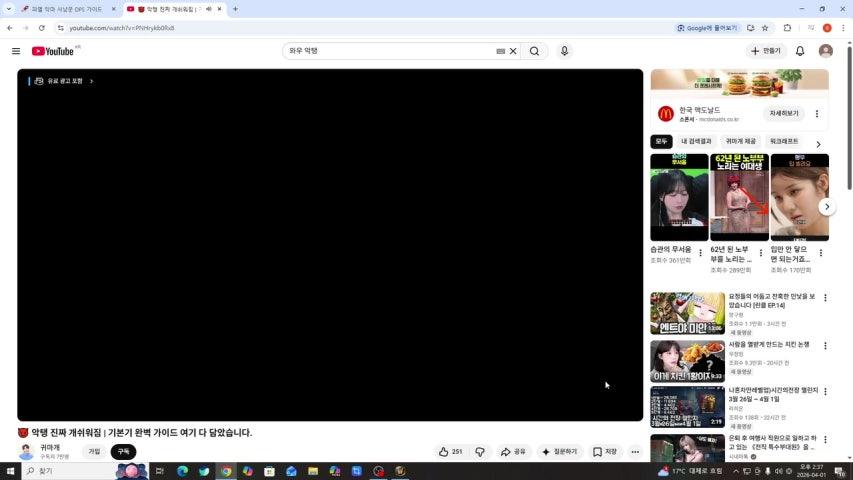Like the video with the thumbs-up button
The height and width of the screenshot is (480, 853).
(450, 452)
